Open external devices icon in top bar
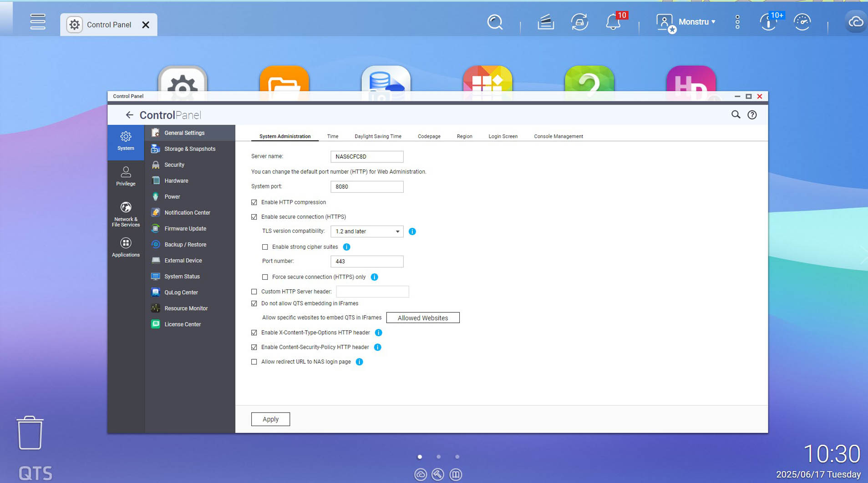868x483 pixels. pos(579,22)
